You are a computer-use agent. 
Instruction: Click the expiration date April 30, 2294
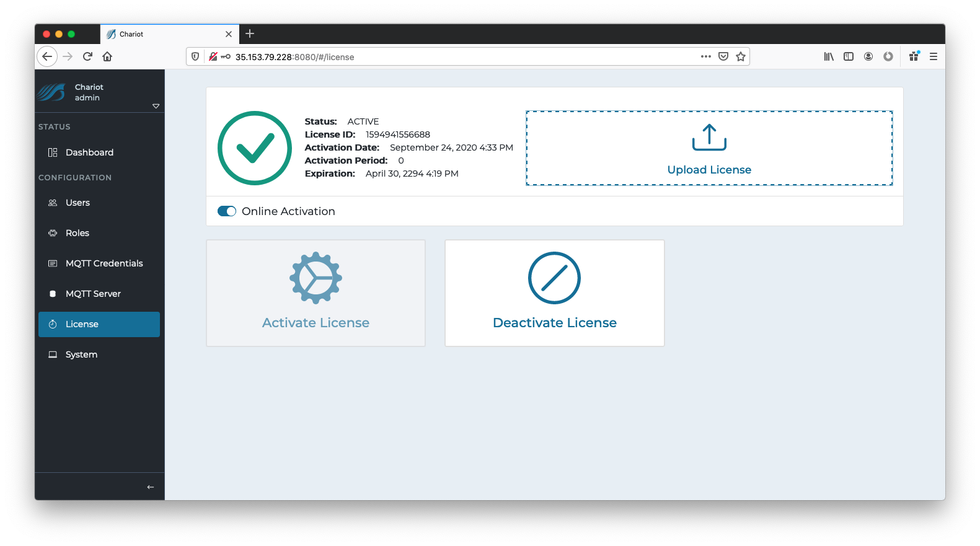[x=412, y=174]
